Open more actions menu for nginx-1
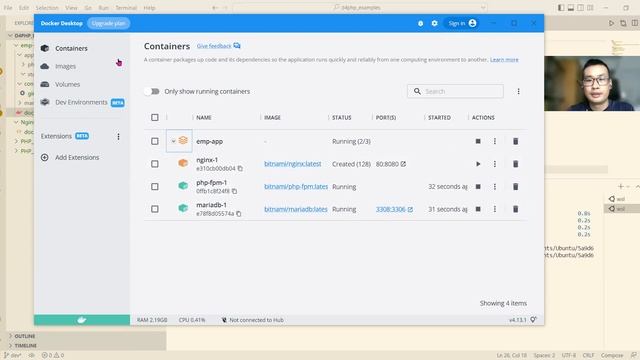640x360 pixels. coord(495,164)
